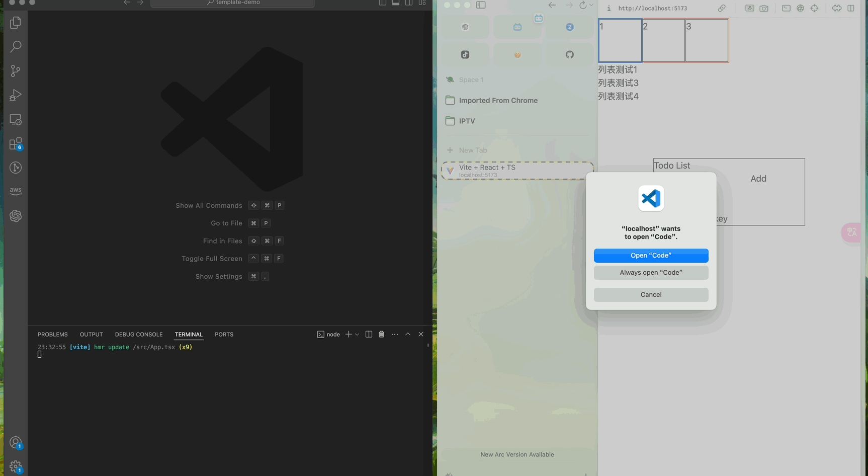Click the http://localhost:5173 address bar

click(x=652, y=8)
